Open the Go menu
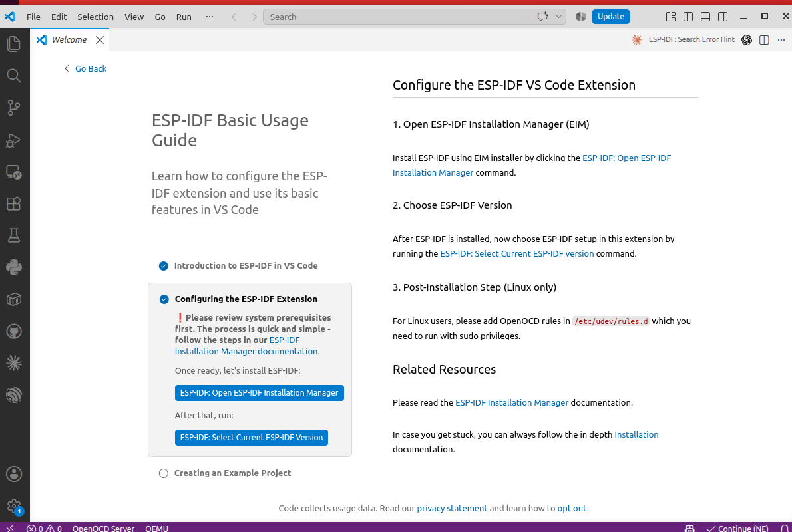The image size is (792, 532). pos(160,17)
